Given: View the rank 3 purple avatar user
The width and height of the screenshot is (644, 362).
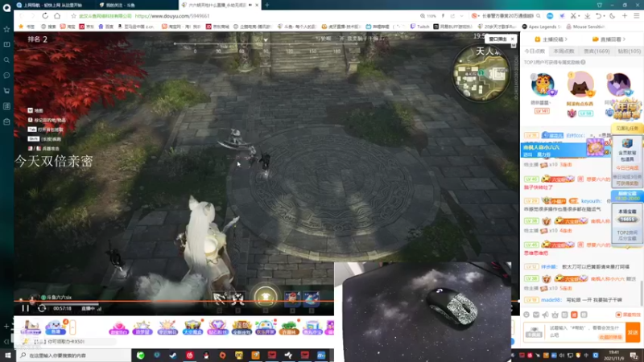Looking at the screenshot, I should pos(618,85).
